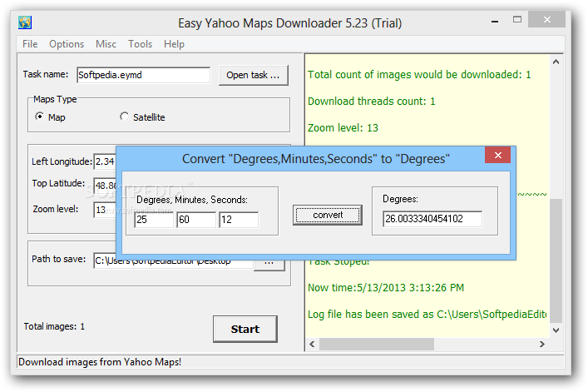Screen dimensions: 588x392
Task: Click the seconds input showing 12
Action: click(x=239, y=220)
